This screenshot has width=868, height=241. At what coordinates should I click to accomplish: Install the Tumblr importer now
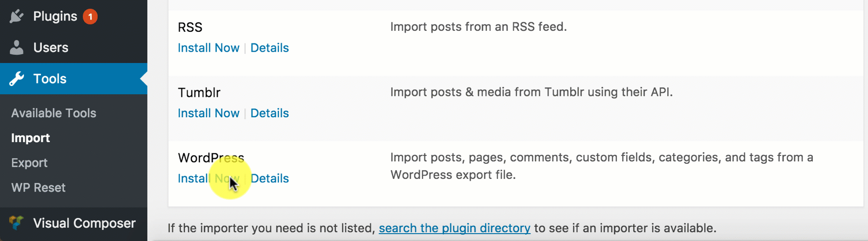click(209, 113)
